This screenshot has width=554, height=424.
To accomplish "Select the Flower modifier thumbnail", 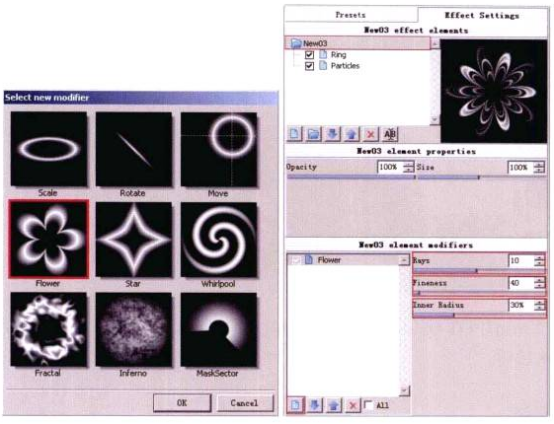I will 49,239.
